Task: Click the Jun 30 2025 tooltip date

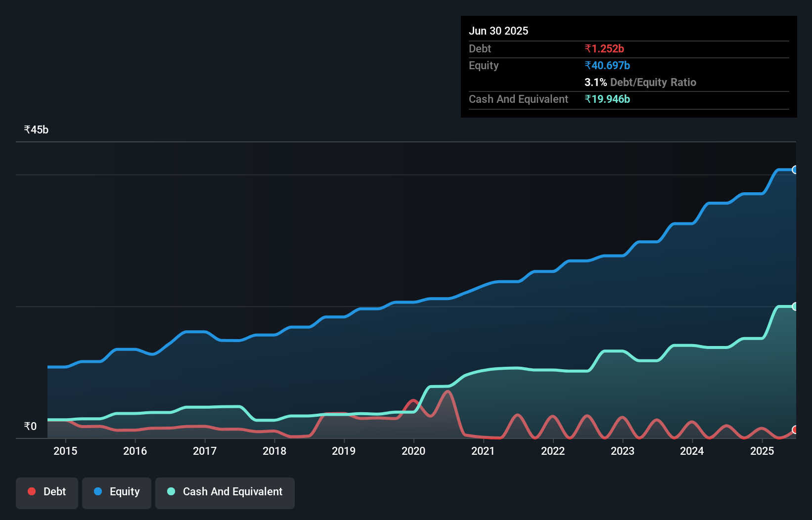Action: [x=498, y=31]
